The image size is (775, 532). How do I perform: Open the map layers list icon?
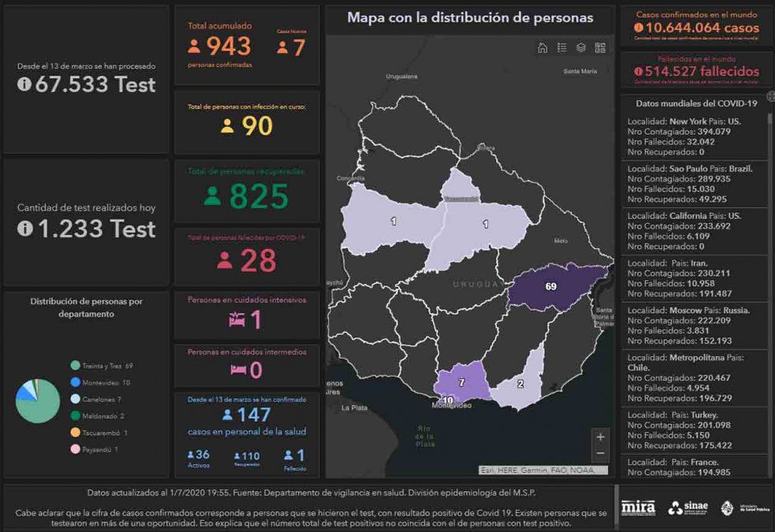581,47
